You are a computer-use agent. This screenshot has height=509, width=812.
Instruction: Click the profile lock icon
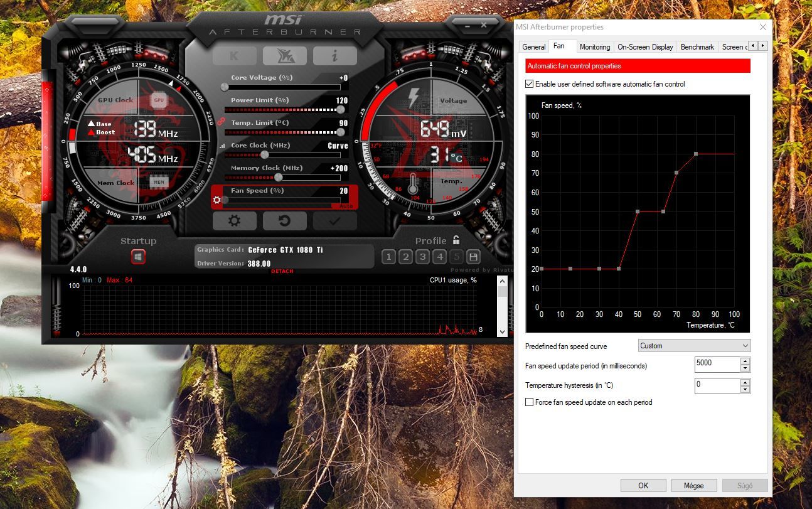point(456,240)
